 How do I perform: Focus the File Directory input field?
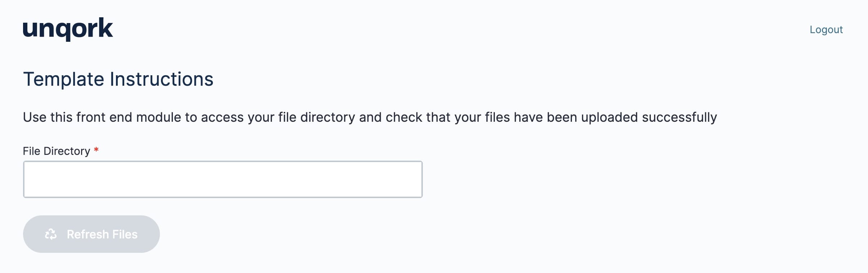(x=223, y=179)
